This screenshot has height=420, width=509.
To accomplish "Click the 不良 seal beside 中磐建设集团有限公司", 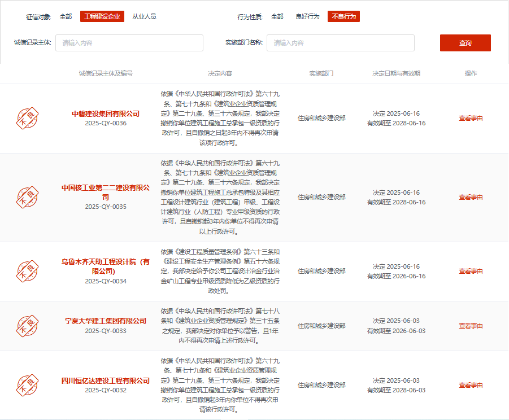I will click(27, 119).
